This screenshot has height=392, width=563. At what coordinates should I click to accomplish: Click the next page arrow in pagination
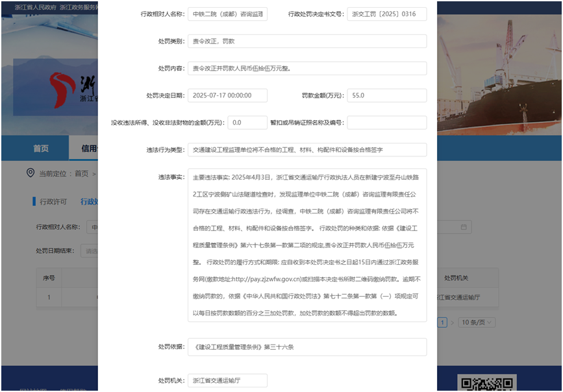coord(453,323)
